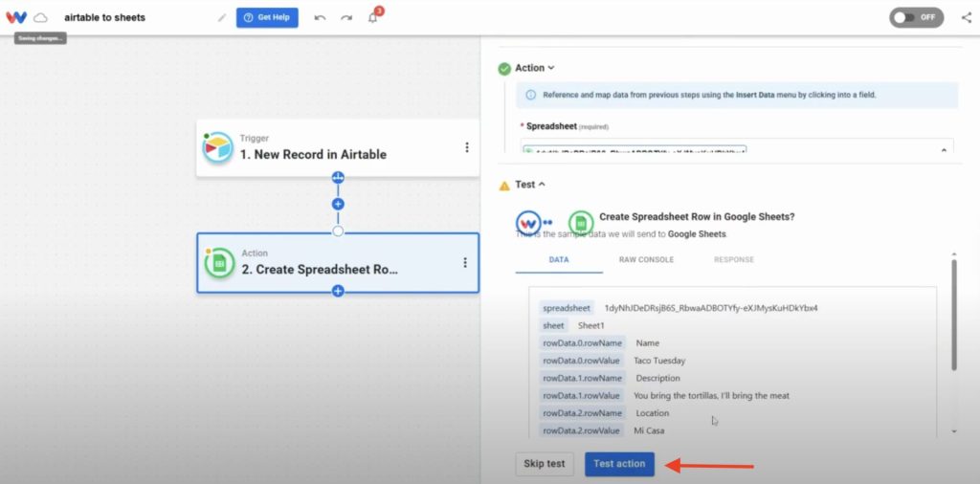
Task: Click the scroll down arrow of data panel
Action: point(954,431)
